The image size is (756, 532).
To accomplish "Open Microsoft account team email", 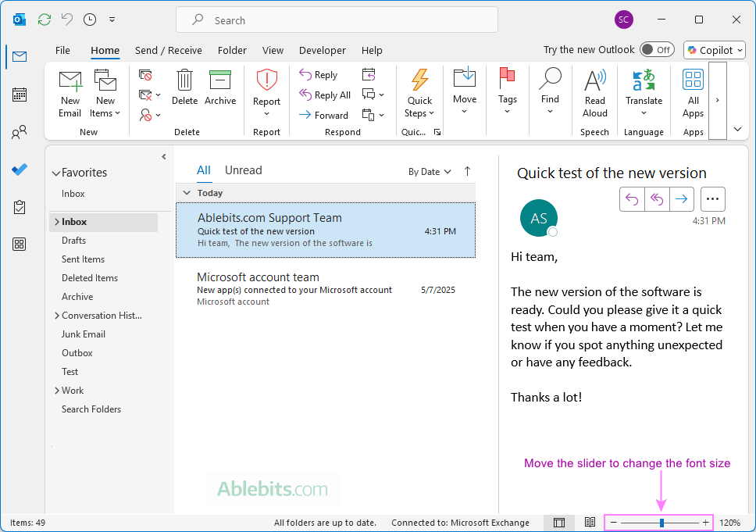I will point(326,288).
